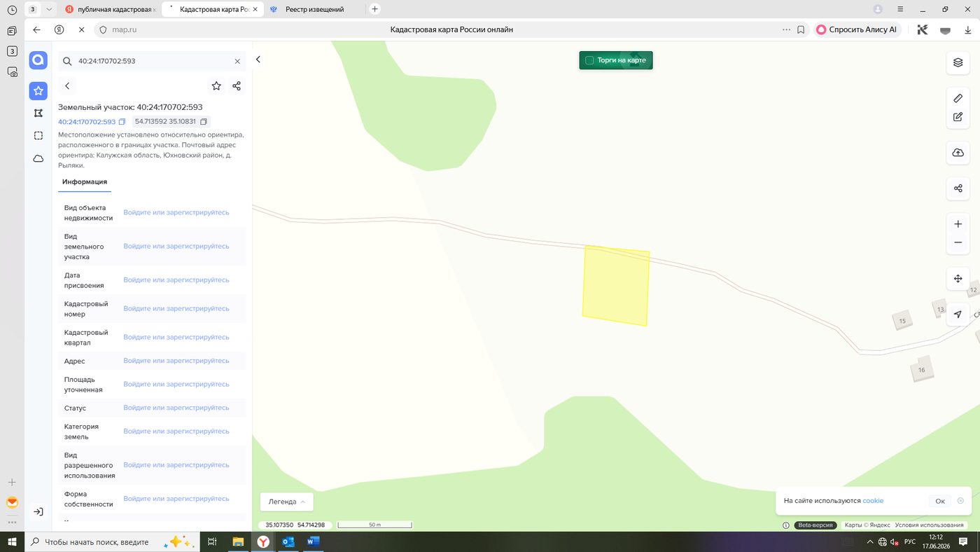Click the login icon in sidebar bottom
Screen dimensions: 980x552
38,512
